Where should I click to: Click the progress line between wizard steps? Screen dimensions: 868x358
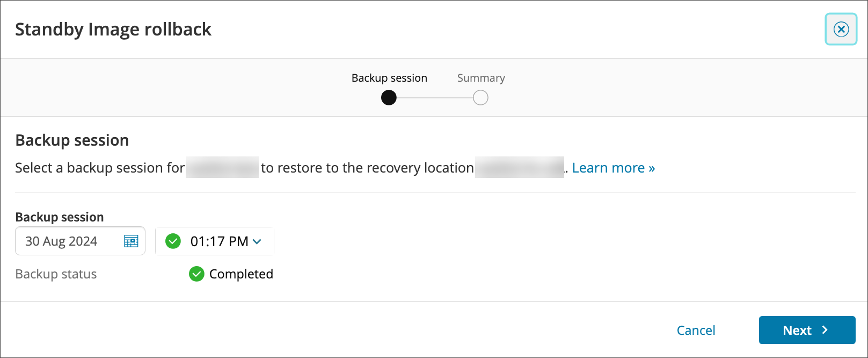pyautogui.click(x=435, y=98)
